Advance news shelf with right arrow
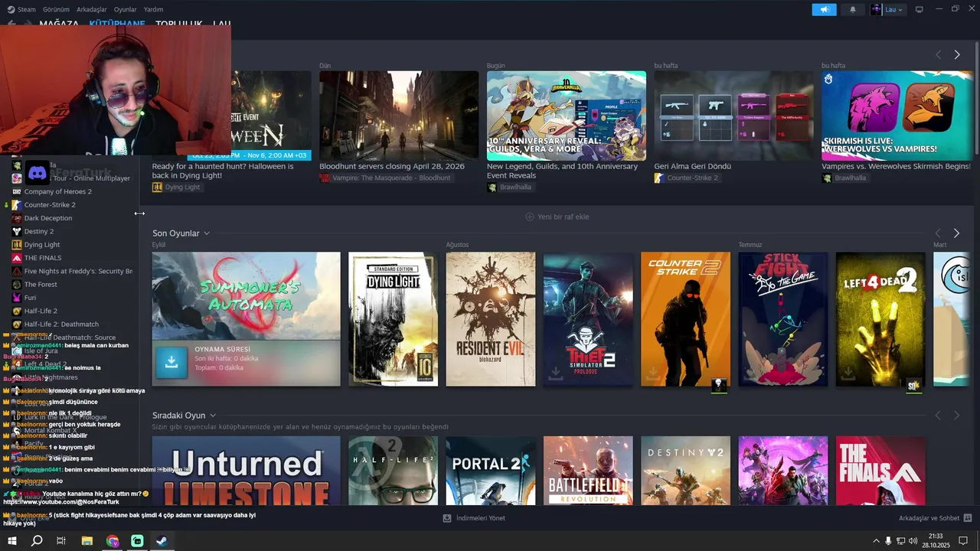This screenshot has height=551, width=980. [957, 55]
